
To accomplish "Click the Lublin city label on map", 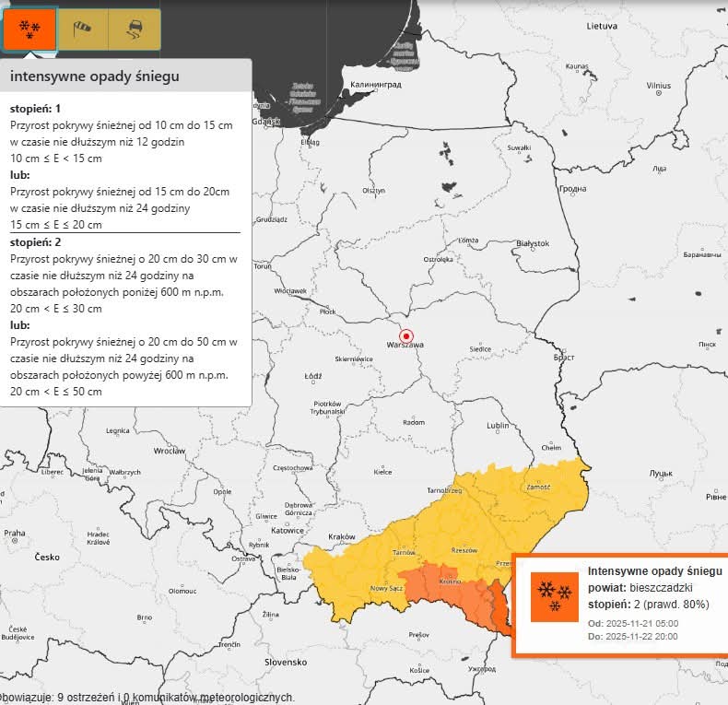I will [x=498, y=426].
